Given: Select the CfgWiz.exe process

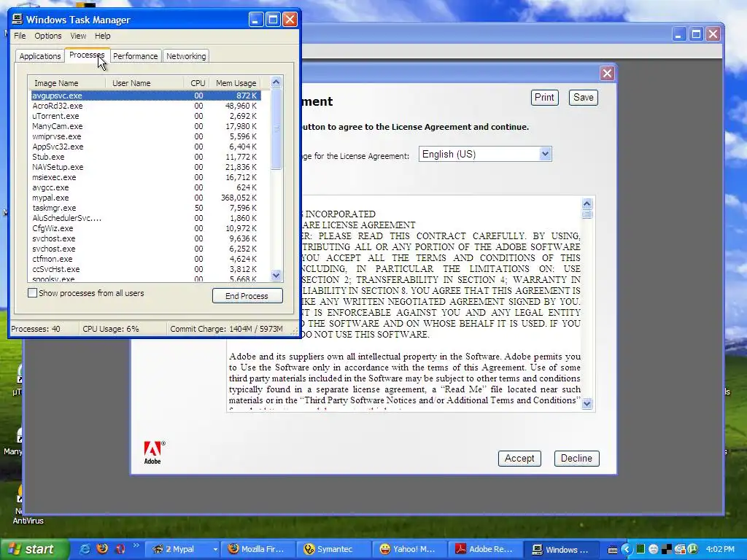Looking at the screenshot, I should tap(145, 228).
